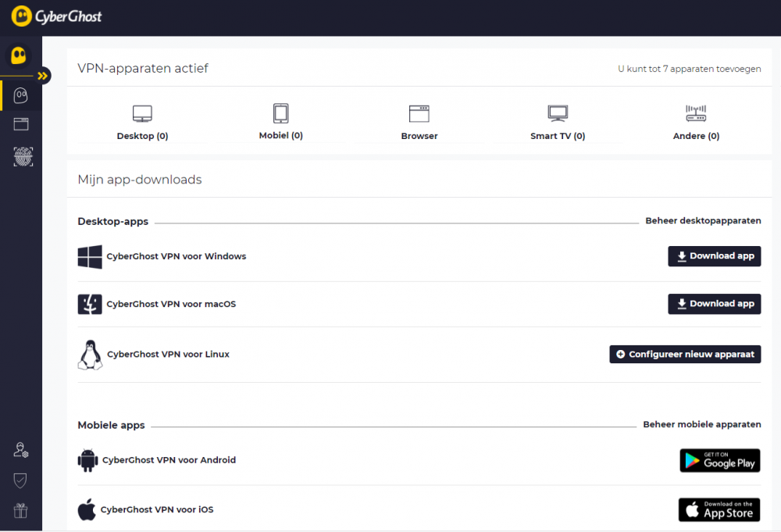Download app for CyberGhost VPN voor Windows
781x532 pixels.
pos(714,256)
